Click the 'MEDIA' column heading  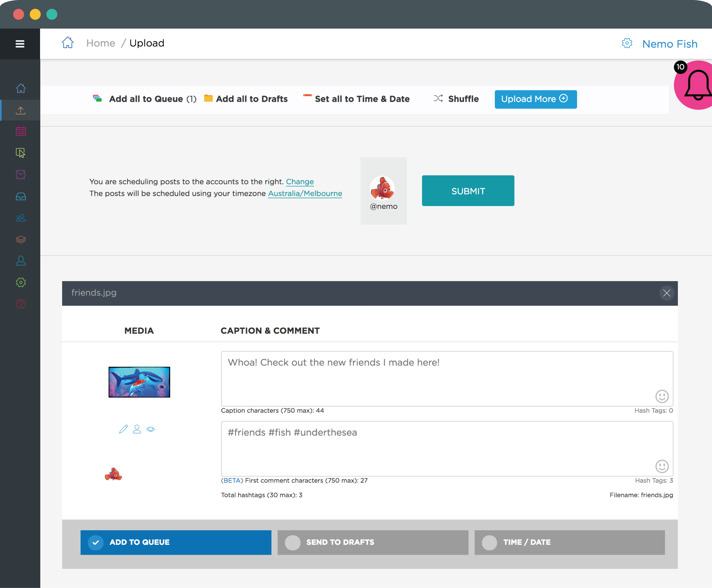click(139, 331)
